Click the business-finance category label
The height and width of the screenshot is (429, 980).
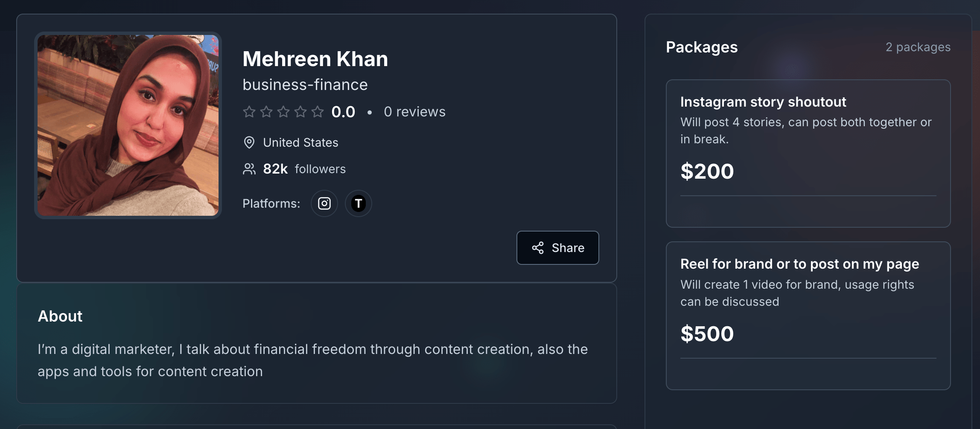coord(305,85)
